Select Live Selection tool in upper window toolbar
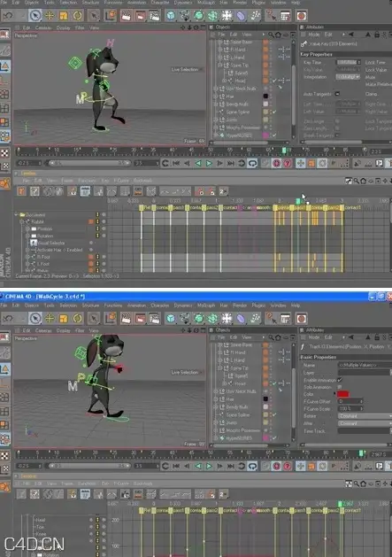 35,15
